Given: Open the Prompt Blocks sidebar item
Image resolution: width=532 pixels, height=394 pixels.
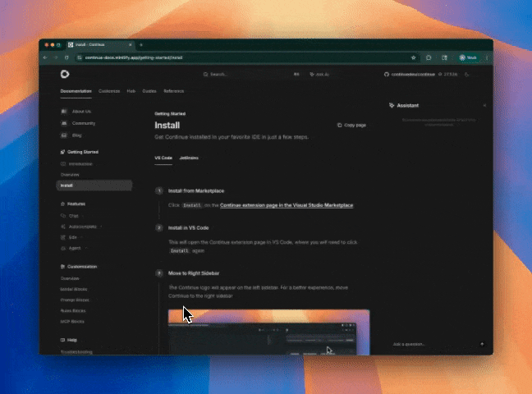Looking at the screenshot, I should click(x=75, y=300).
